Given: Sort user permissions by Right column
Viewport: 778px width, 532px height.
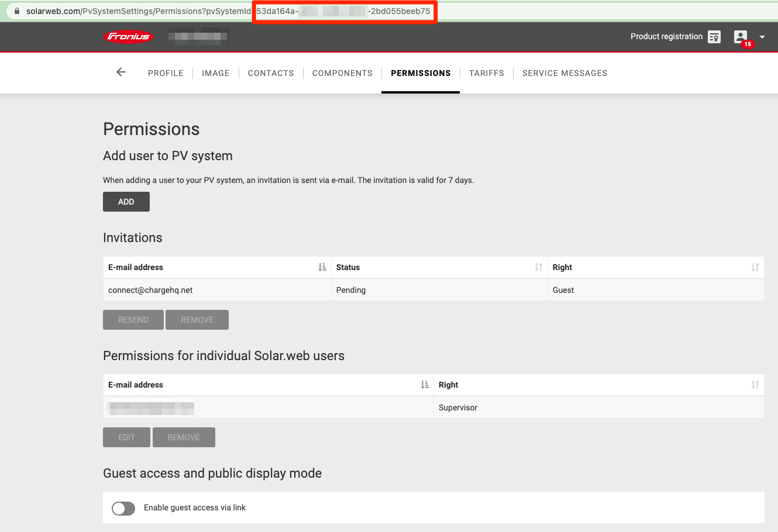Looking at the screenshot, I should pos(755,385).
